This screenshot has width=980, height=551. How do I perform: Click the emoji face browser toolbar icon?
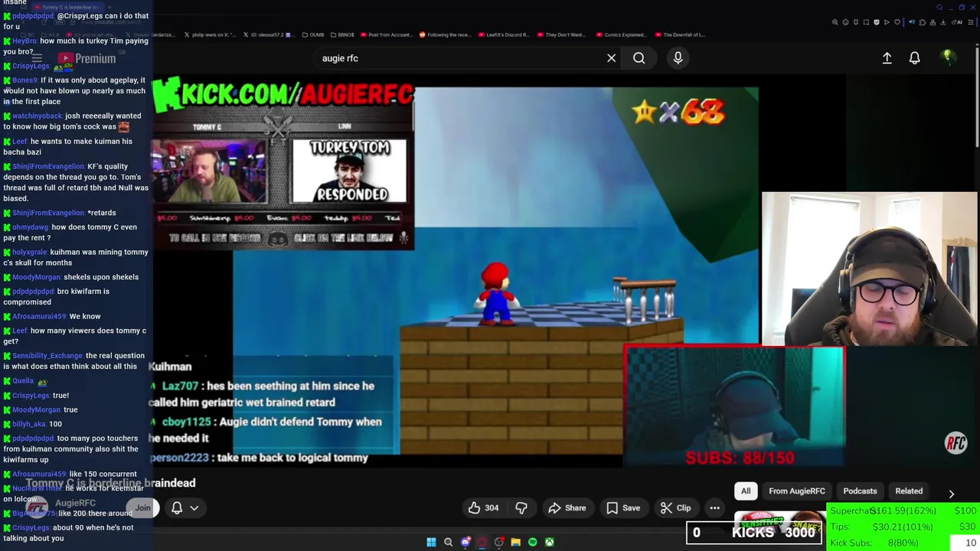click(x=845, y=22)
